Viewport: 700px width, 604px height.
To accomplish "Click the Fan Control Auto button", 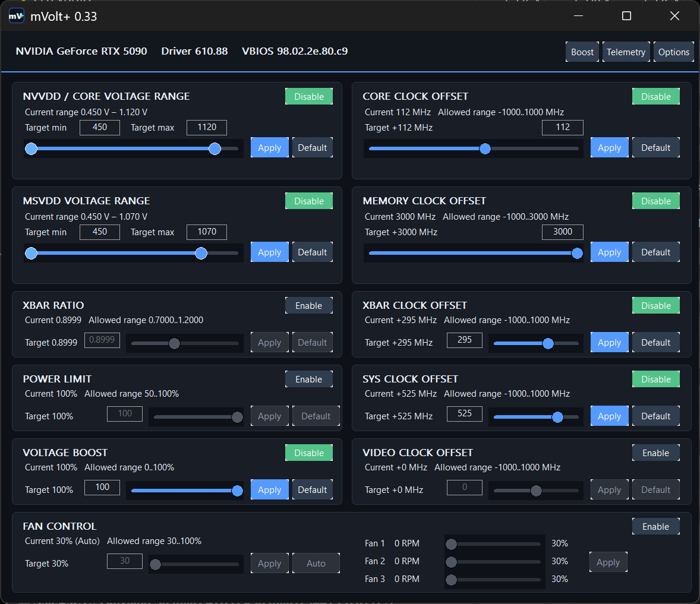I will pyautogui.click(x=316, y=563).
